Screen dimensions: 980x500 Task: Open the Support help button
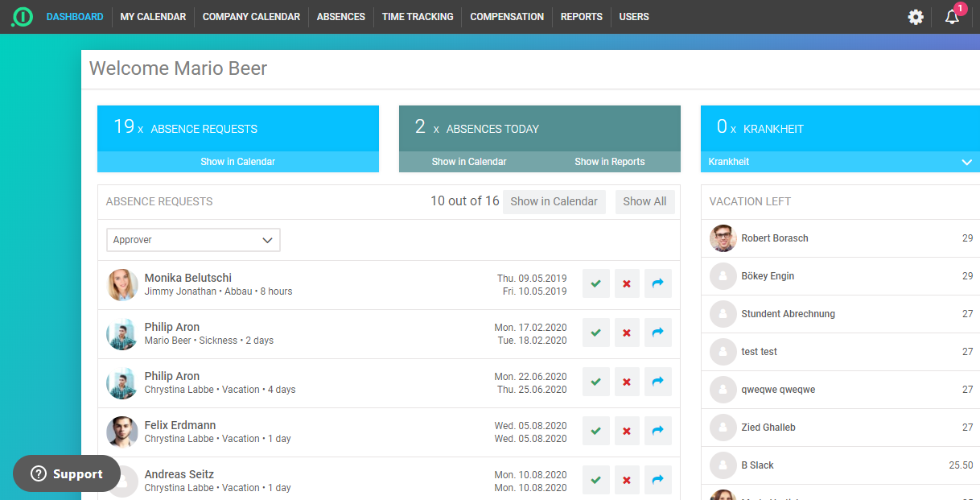pos(67,474)
